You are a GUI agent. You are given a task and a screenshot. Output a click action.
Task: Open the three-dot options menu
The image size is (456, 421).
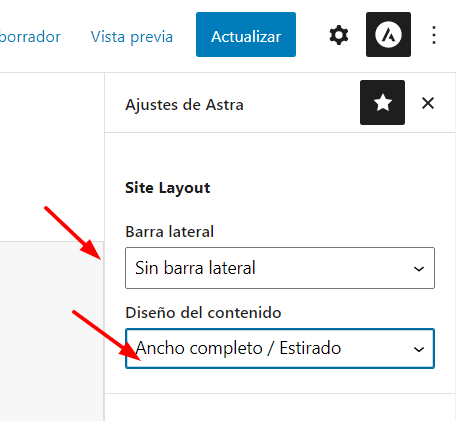tap(434, 35)
